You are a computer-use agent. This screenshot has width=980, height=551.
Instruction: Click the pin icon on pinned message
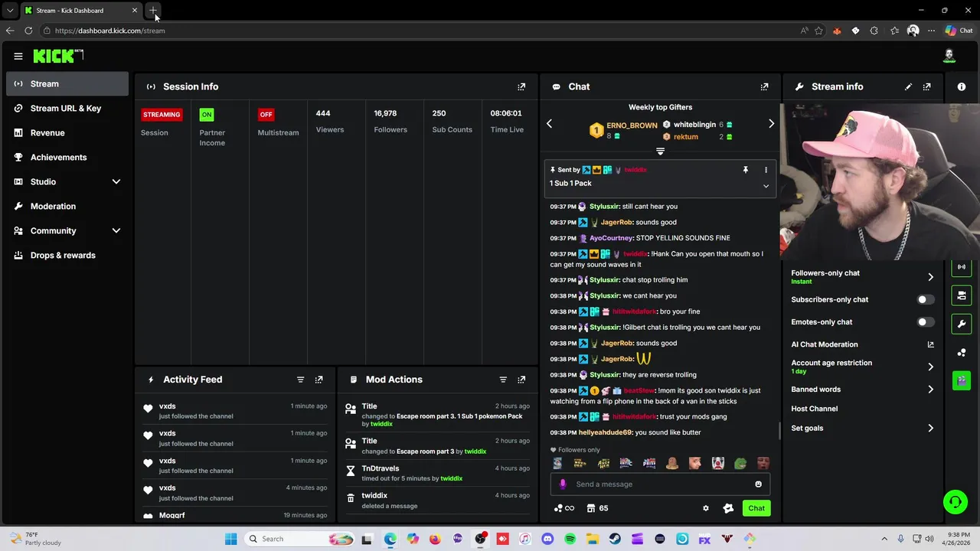745,170
